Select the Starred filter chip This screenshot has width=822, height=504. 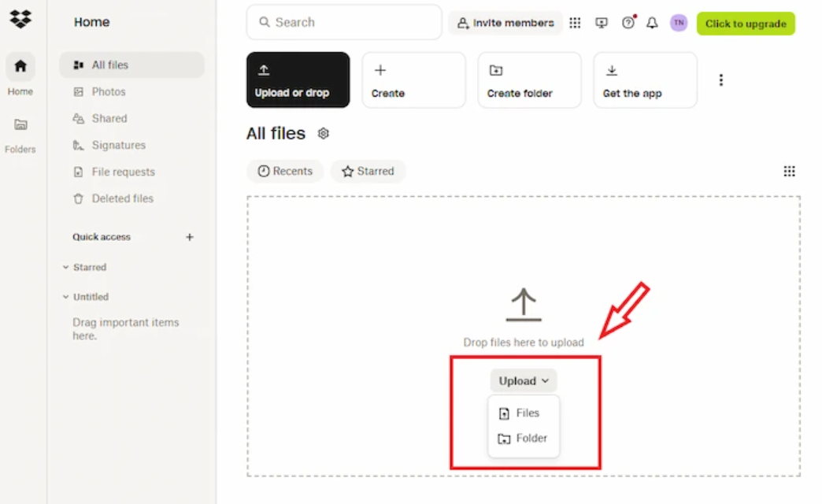(x=368, y=172)
